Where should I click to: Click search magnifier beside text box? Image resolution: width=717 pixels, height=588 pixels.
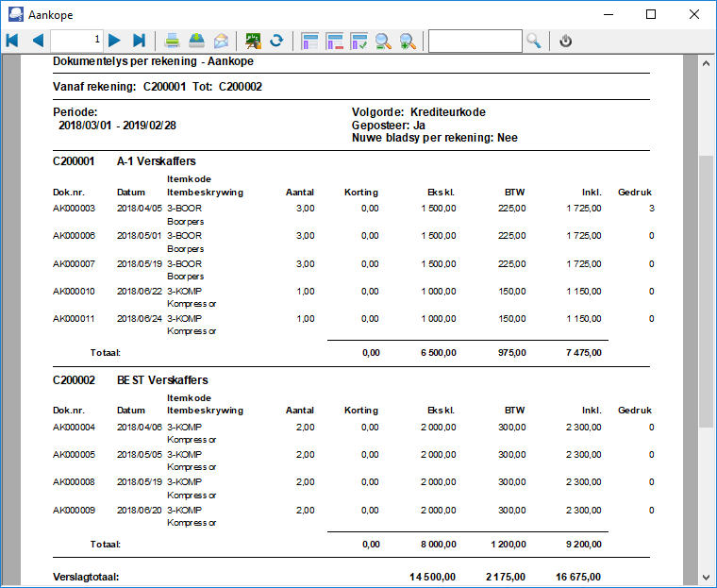[x=534, y=41]
